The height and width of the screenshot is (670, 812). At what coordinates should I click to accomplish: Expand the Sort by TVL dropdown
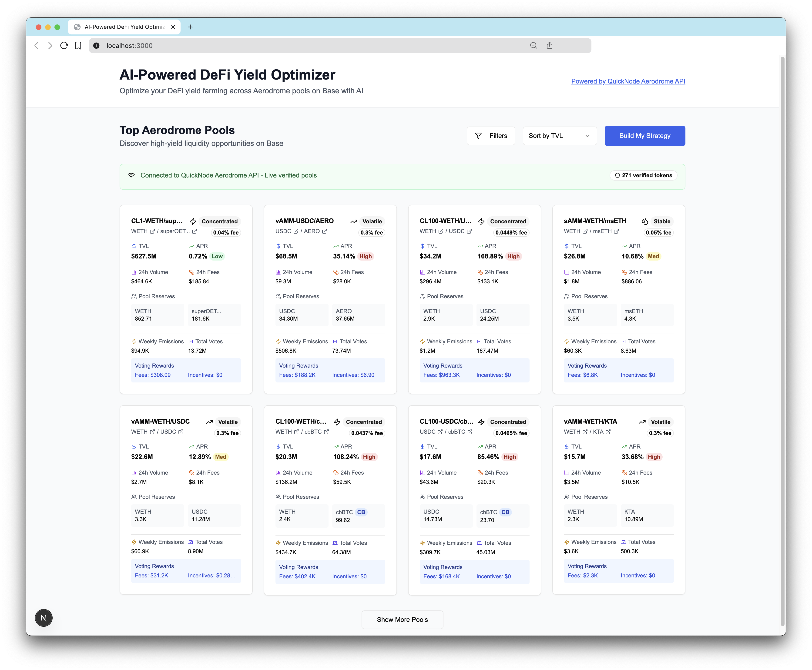click(559, 136)
